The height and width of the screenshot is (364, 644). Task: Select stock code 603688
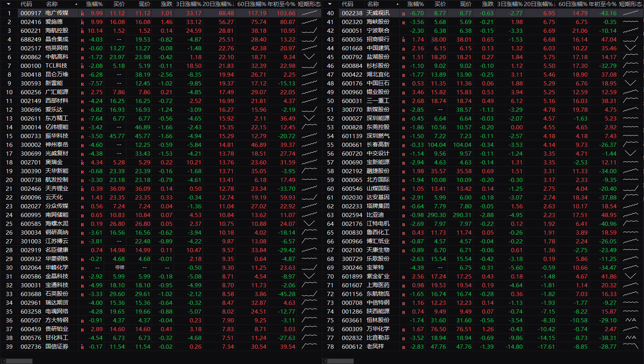point(31,294)
